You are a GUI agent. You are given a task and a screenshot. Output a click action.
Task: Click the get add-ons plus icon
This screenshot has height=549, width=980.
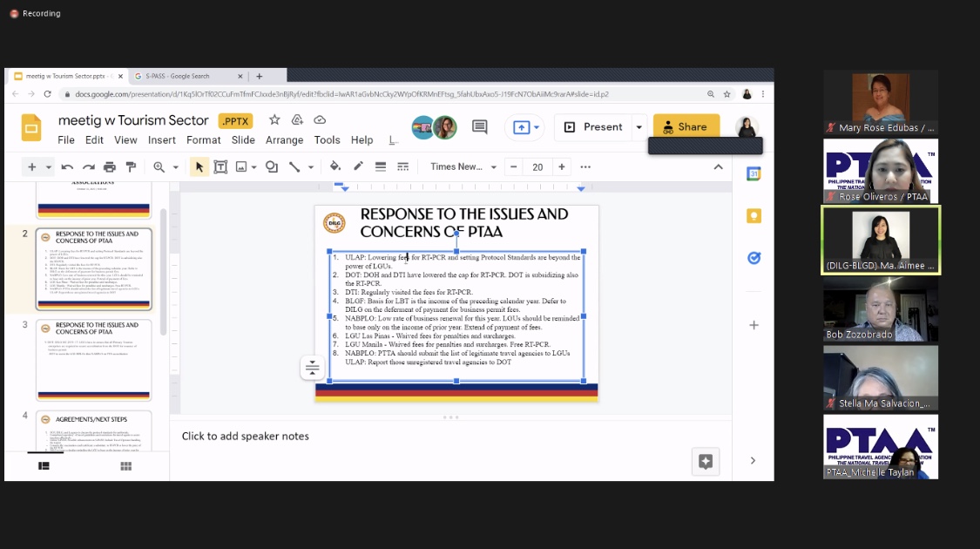click(x=754, y=325)
